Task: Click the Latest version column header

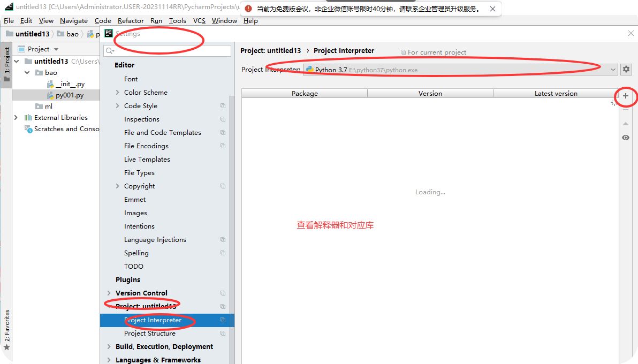Action: pos(556,94)
